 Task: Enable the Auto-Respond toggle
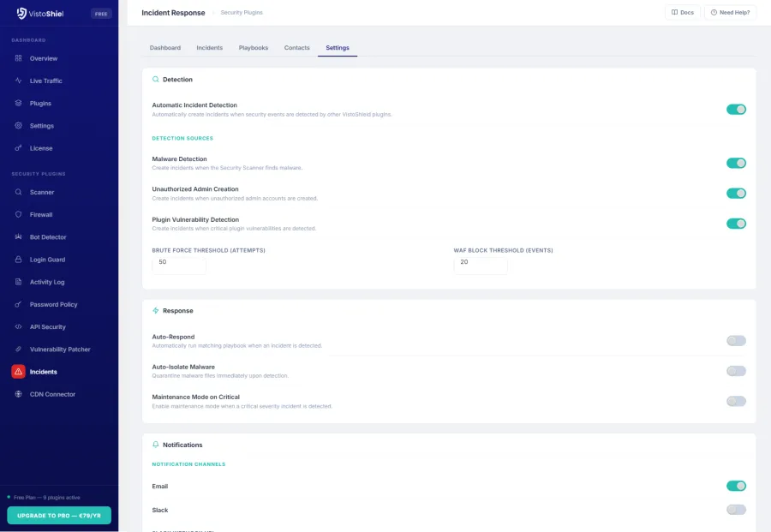[736, 340]
